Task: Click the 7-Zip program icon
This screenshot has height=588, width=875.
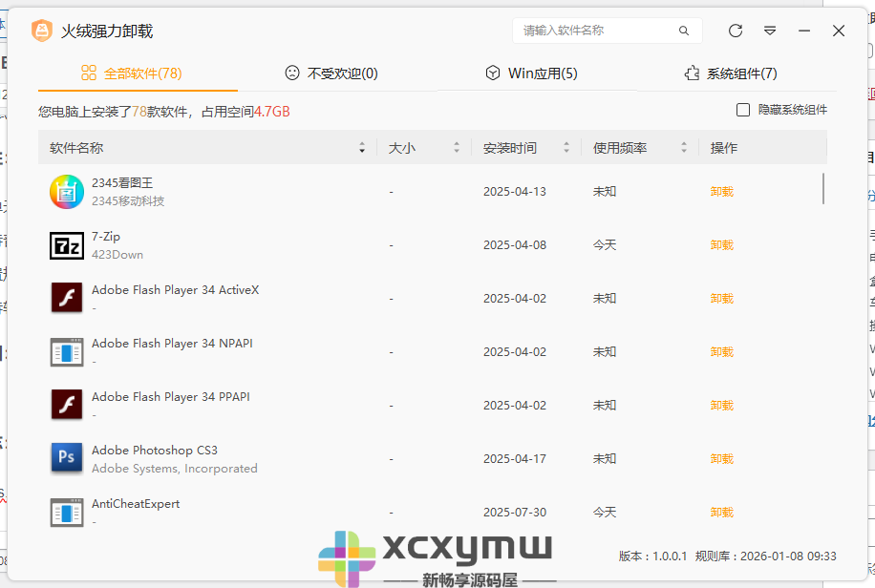Action: click(66, 244)
